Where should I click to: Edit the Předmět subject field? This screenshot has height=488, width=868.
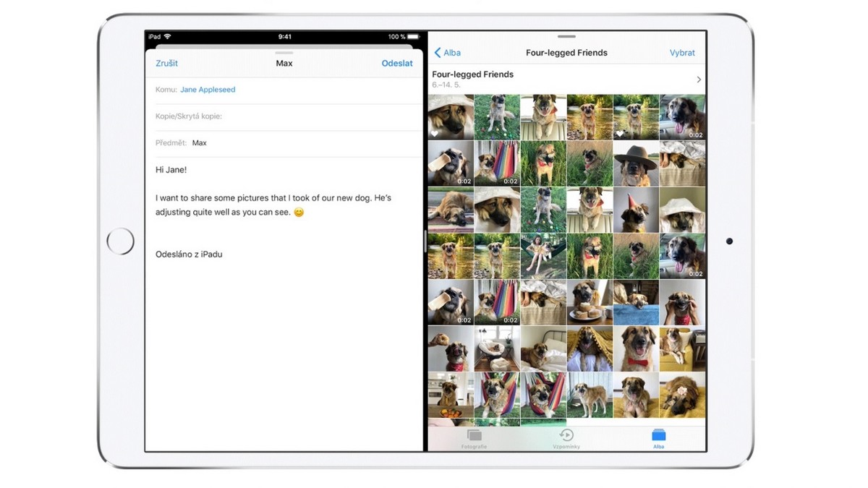(284, 143)
